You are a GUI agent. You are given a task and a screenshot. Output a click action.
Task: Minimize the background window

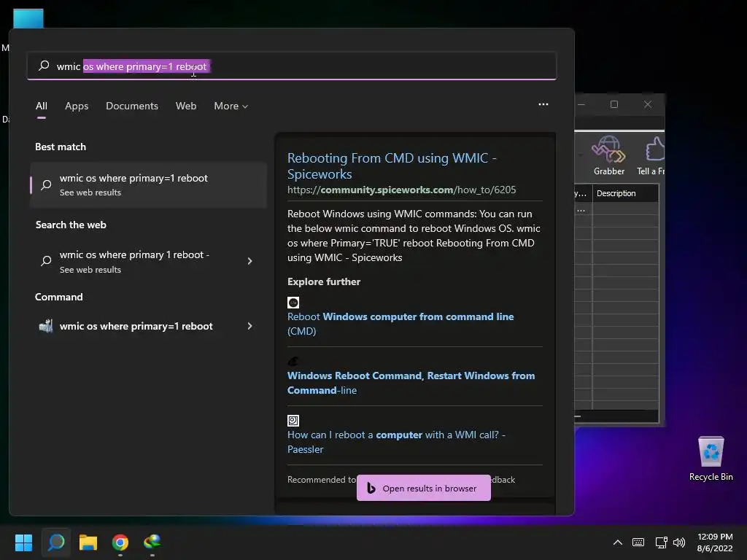[581, 104]
